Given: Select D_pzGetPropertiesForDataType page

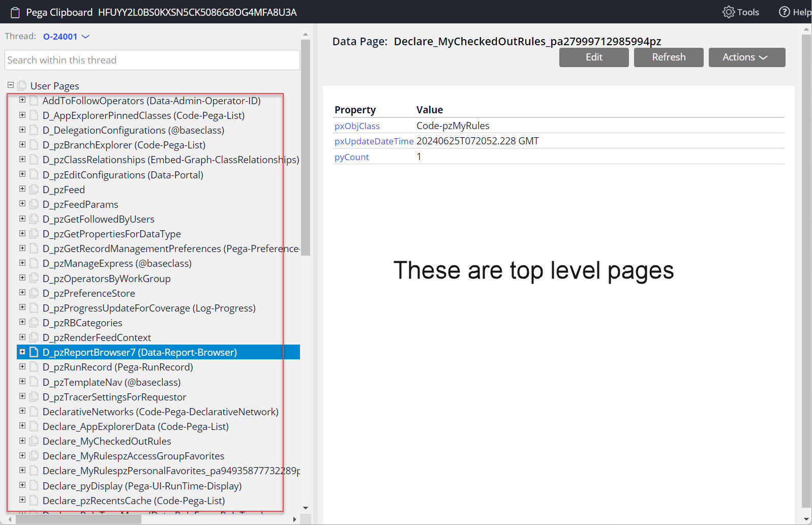Looking at the screenshot, I should pyautogui.click(x=111, y=234).
